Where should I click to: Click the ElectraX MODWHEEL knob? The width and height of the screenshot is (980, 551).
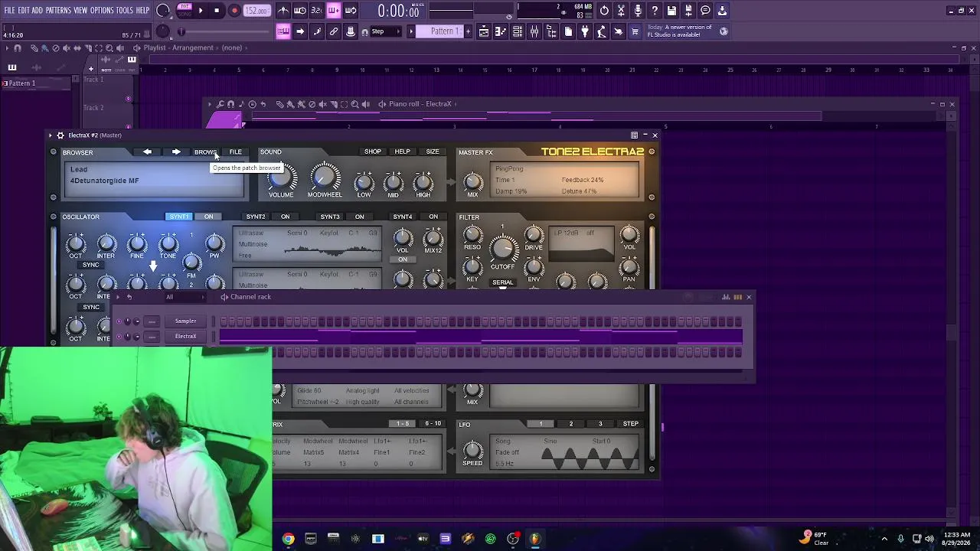325,177
